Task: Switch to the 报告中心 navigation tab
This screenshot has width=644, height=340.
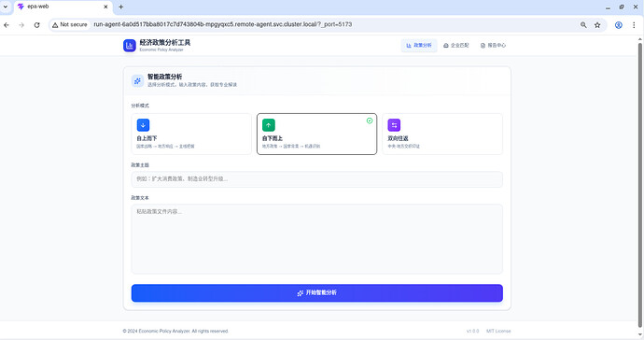Action: [x=493, y=45]
